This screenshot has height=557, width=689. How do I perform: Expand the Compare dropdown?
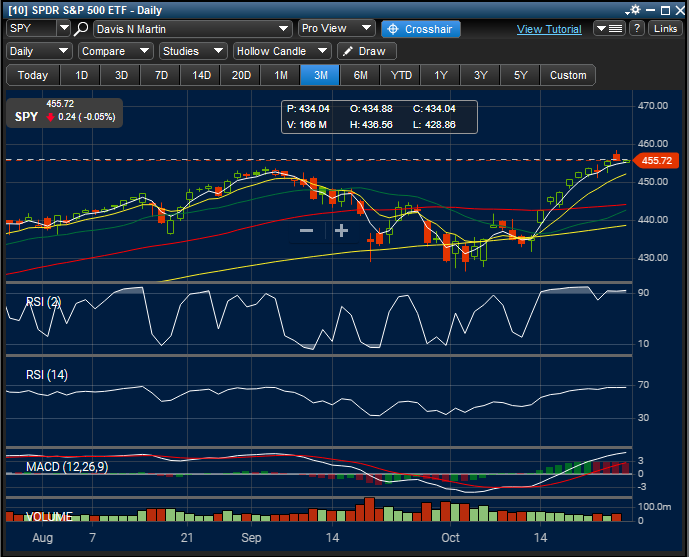coord(116,51)
